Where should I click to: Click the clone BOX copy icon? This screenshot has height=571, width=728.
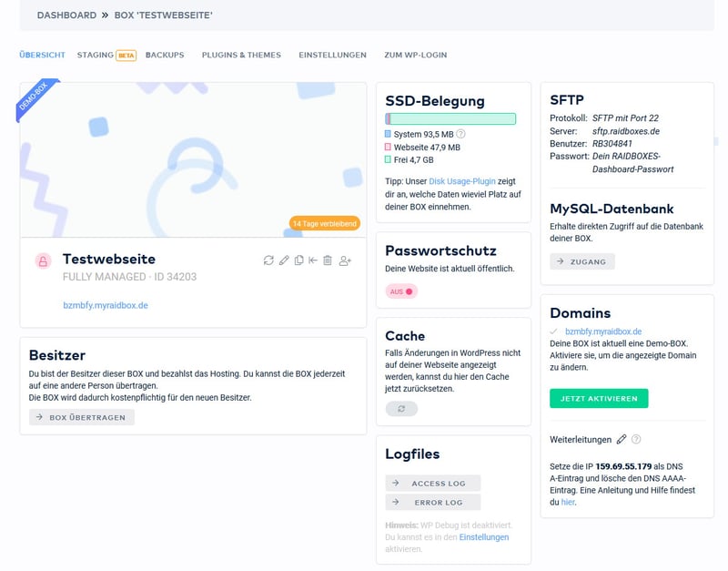point(298,260)
